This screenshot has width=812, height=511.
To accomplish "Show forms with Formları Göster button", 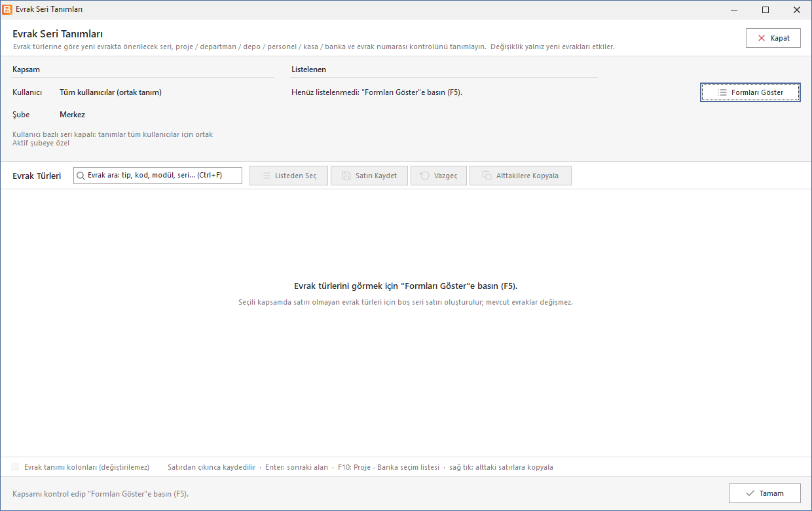I will pyautogui.click(x=750, y=92).
